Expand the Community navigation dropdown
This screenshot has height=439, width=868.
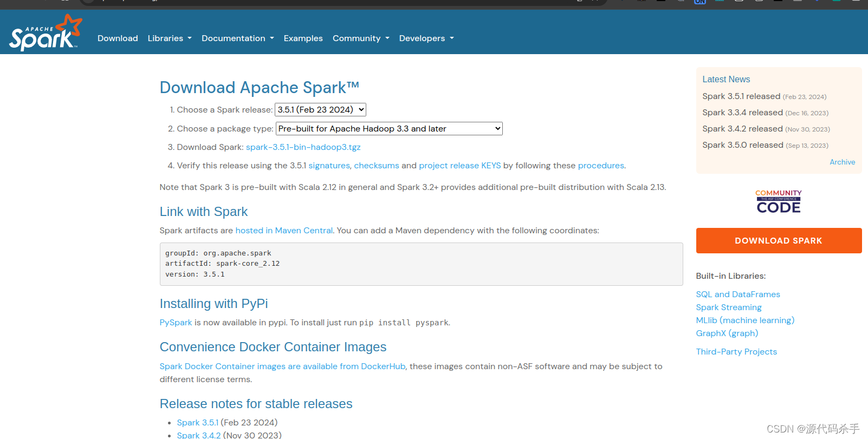[361, 38]
